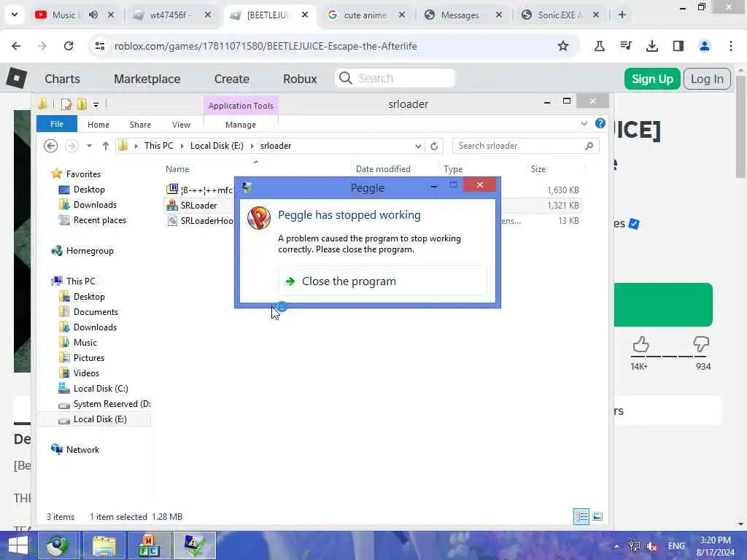Click the Roblox logo icon
The width and height of the screenshot is (747, 560).
pyautogui.click(x=17, y=78)
